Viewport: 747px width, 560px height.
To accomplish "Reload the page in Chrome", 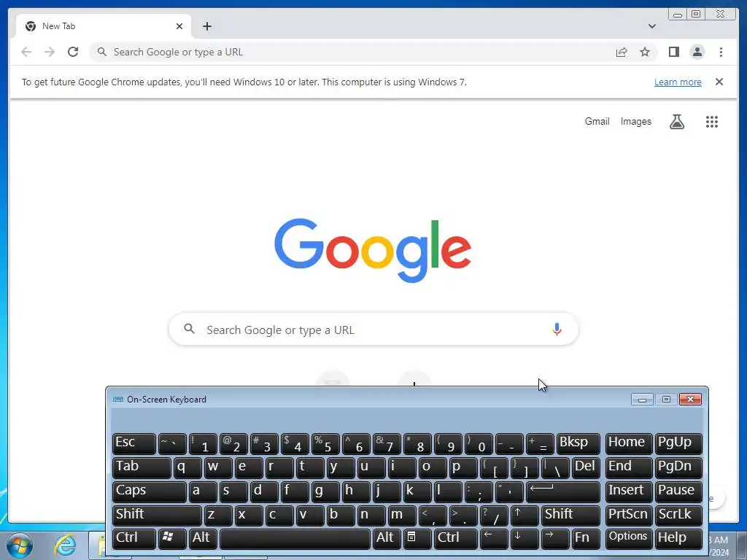I will coord(73,52).
